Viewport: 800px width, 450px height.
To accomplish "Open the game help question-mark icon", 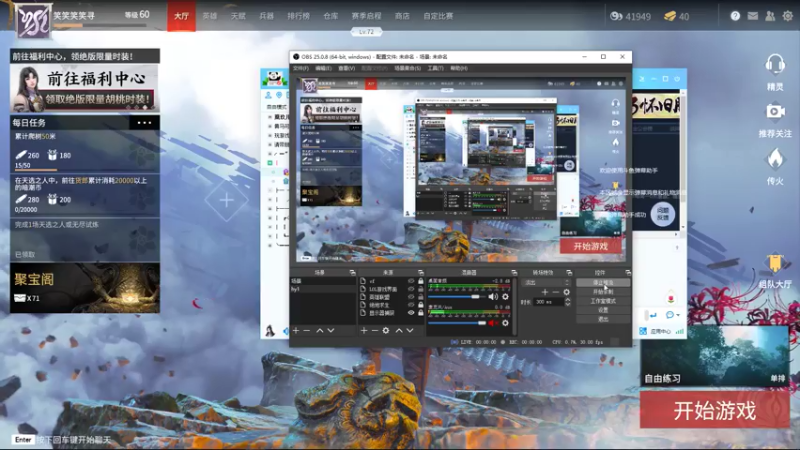I will (x=735, y=16).
